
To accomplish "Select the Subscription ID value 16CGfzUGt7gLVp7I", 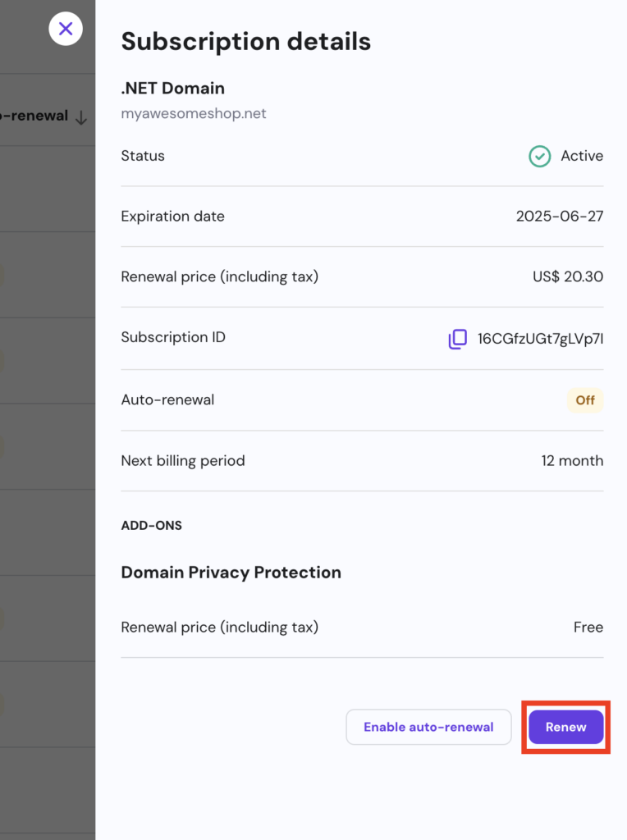I will [541, 339].
